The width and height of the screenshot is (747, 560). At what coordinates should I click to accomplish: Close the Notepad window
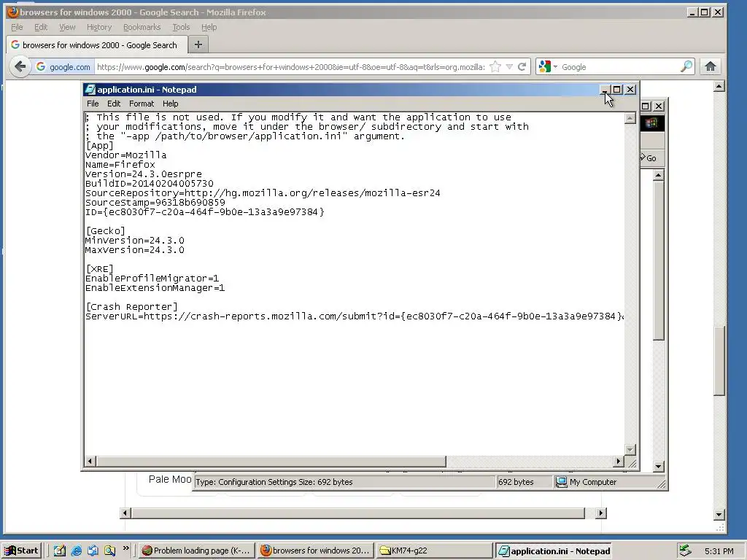coord(630,90)
